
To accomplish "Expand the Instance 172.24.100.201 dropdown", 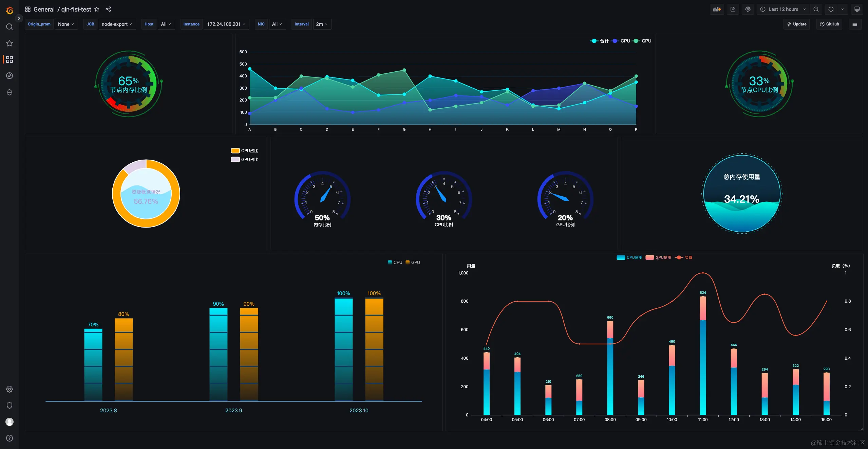I will coord(226,24).
